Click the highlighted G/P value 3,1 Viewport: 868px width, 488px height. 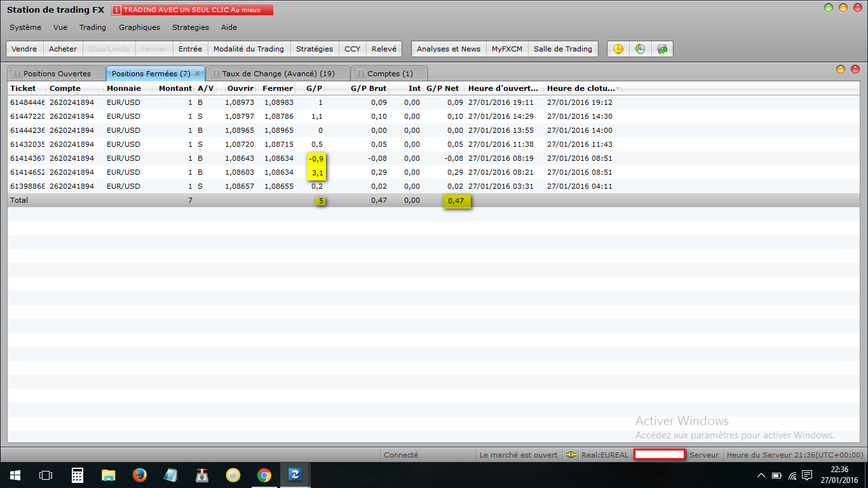pyautogui.click(x=317, y=172)
